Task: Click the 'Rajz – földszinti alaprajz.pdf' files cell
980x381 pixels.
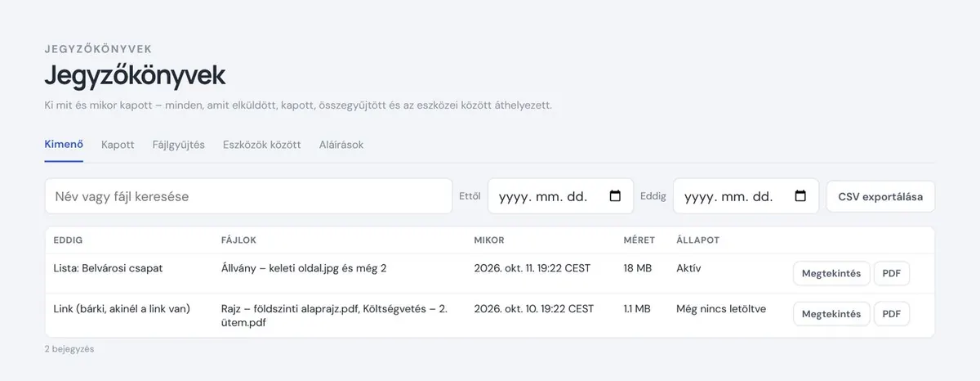Action: click(335, 315)
